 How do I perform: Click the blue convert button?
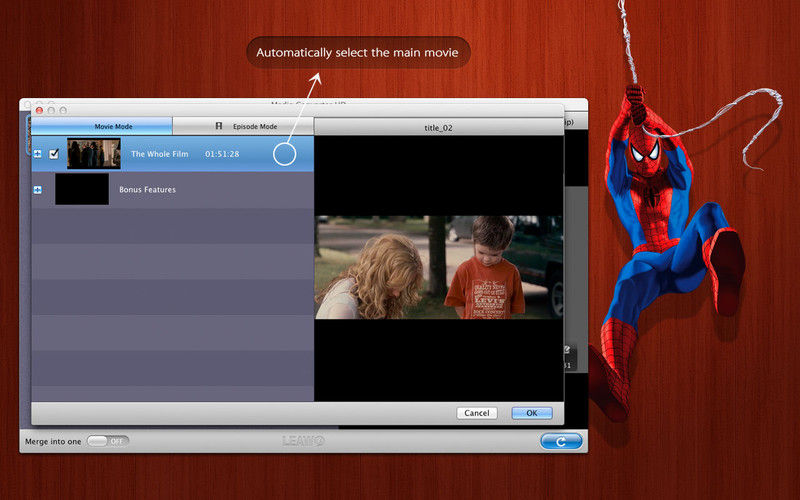(x=561, y=441)
